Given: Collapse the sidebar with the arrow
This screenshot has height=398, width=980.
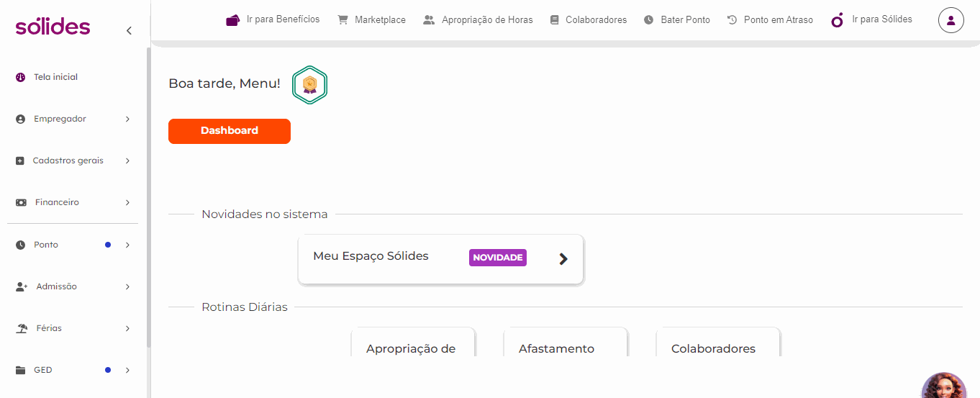Looking at the screenshot, I should point(129,30).
